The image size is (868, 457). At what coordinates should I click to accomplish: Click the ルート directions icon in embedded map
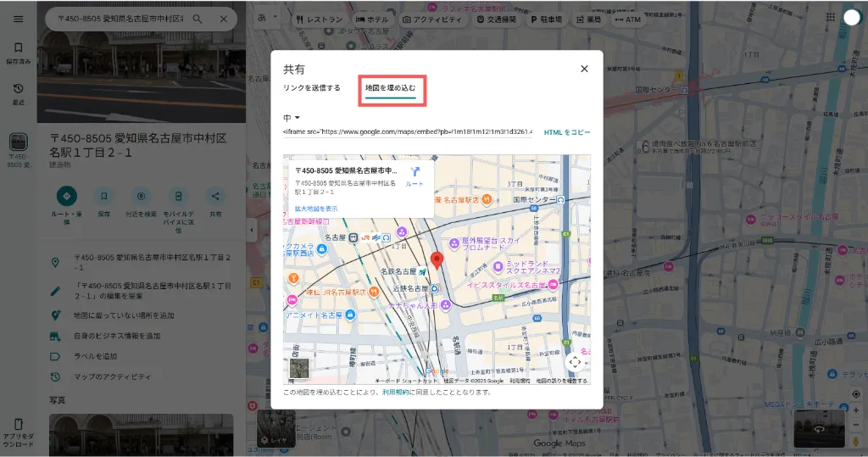point(415,173)
